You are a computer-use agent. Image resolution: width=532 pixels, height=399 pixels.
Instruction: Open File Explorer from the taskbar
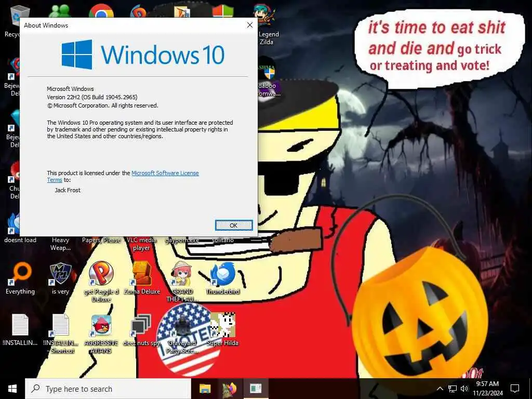coord(205,389)
